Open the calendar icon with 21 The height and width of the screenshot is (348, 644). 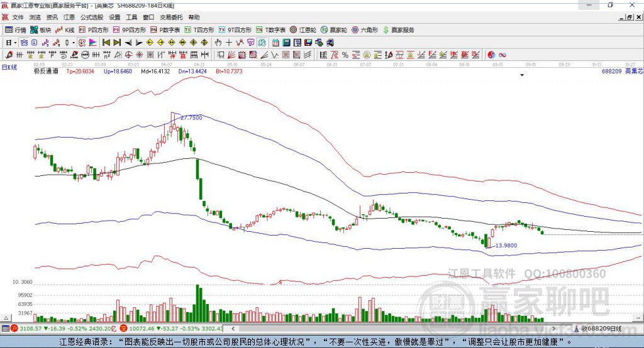point(275,43)
